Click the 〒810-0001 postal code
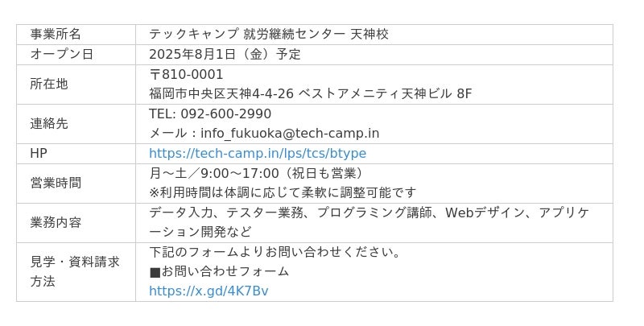 click(186, 74)
